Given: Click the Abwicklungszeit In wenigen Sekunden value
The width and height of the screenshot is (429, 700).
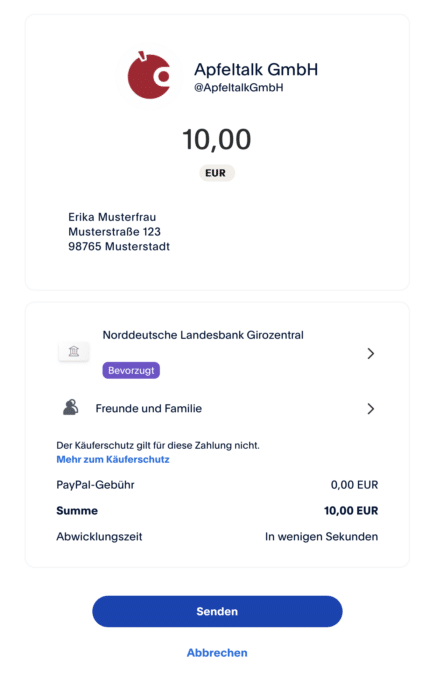Looking at the screenshot, I should pyautogui.click(x=321, y=537).
